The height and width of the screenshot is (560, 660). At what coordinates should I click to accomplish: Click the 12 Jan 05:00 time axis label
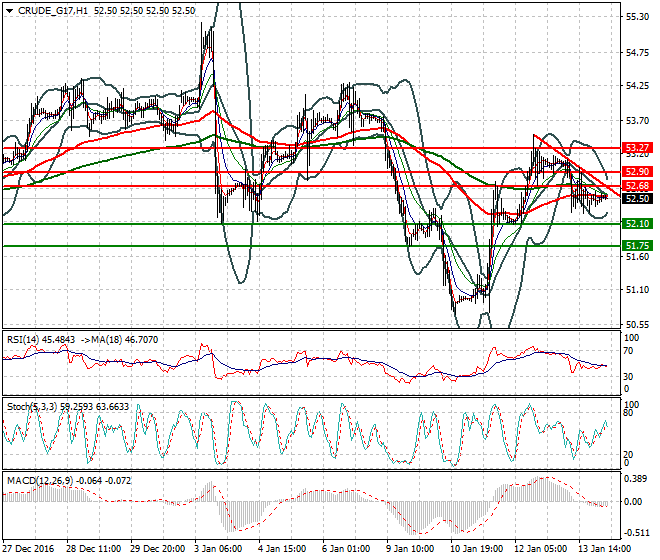540,549
